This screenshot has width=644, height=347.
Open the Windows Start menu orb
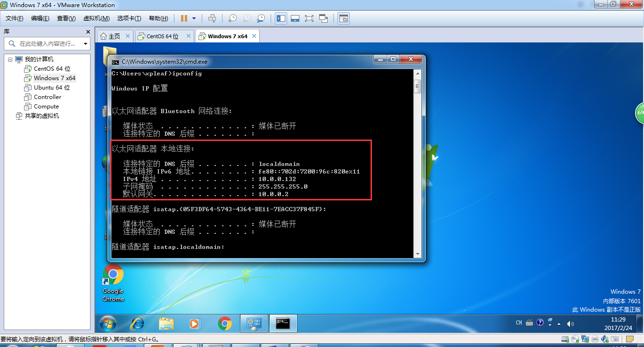pos(108,323)
